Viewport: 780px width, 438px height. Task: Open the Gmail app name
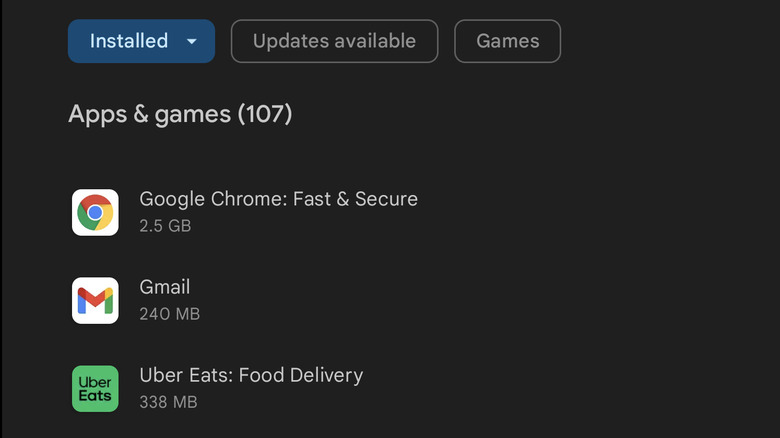pos(165,287)
